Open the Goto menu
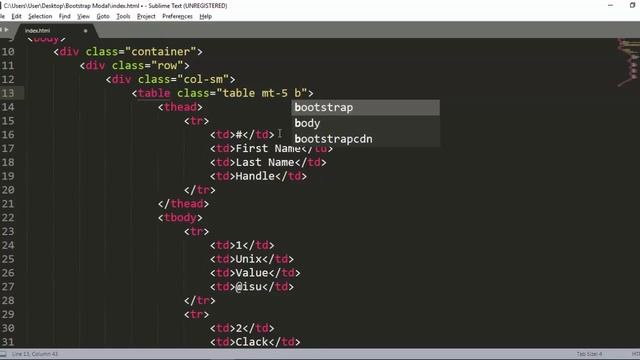The width and height of the screenshot is (640, 360). point(103,16)
